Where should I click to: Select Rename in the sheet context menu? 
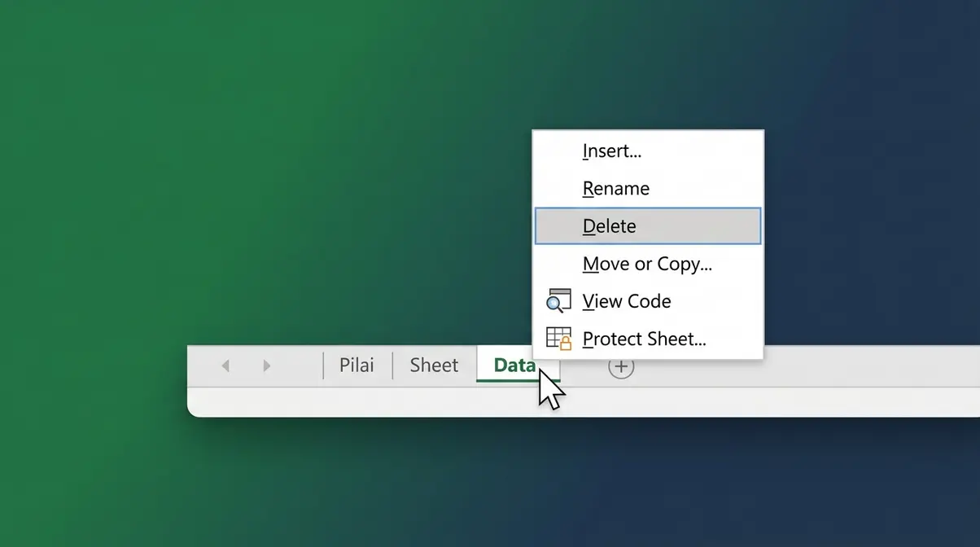tap(648, 188)
